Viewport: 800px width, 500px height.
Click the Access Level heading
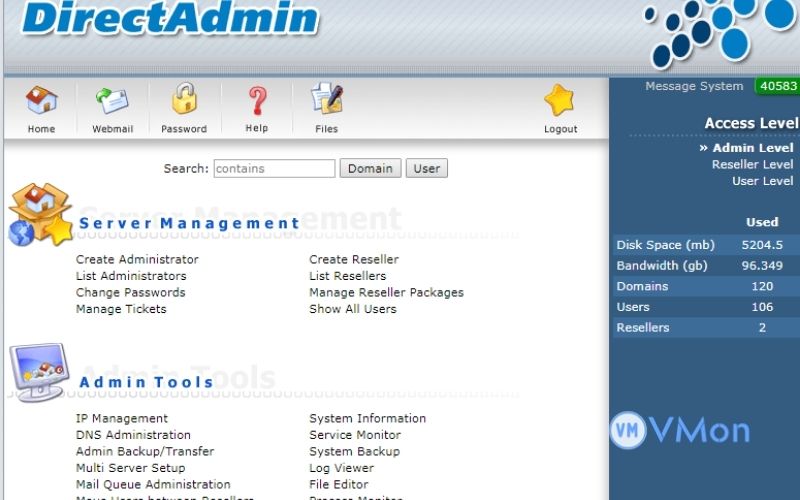[x=752, y=123]
